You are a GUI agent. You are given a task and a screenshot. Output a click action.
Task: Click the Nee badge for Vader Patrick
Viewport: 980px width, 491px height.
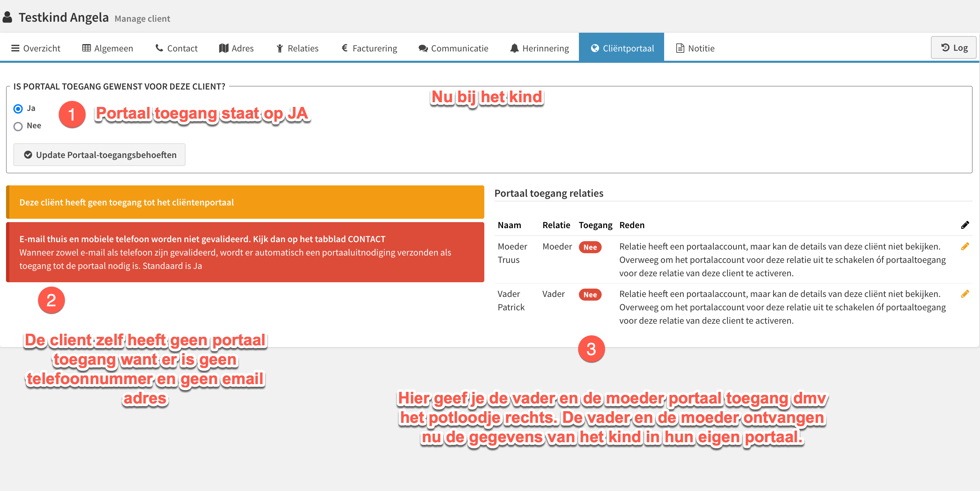click(590, 295)
